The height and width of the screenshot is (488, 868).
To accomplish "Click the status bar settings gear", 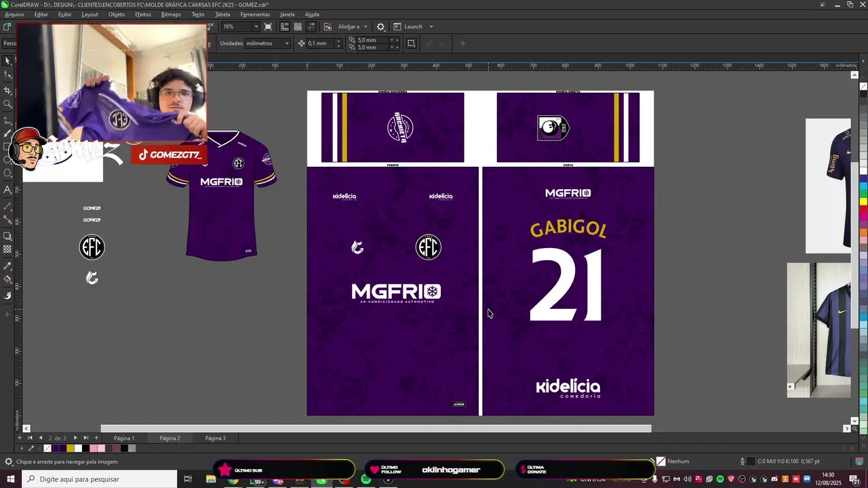I will tap(8, 462).
